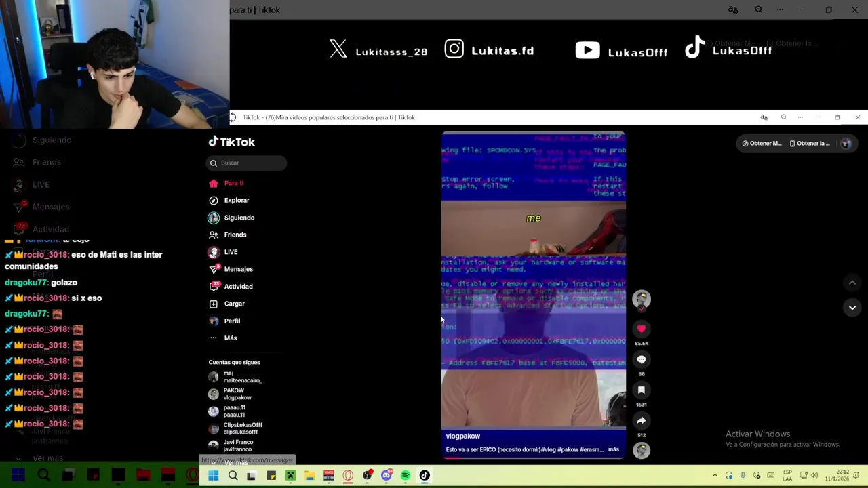Open paaau.11 followed account
Viewport: 868px width, 488px height.
[x=227, y=411]
